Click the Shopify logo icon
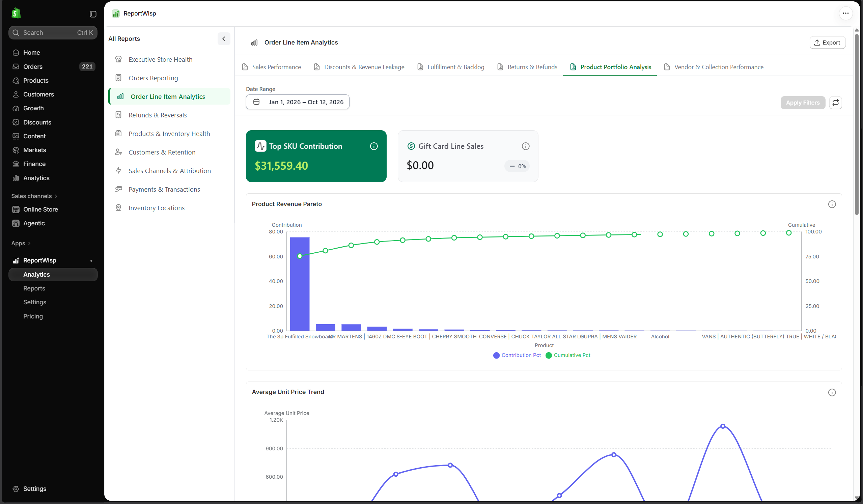The height and width of the screenshot is (504, 863). 16,13
